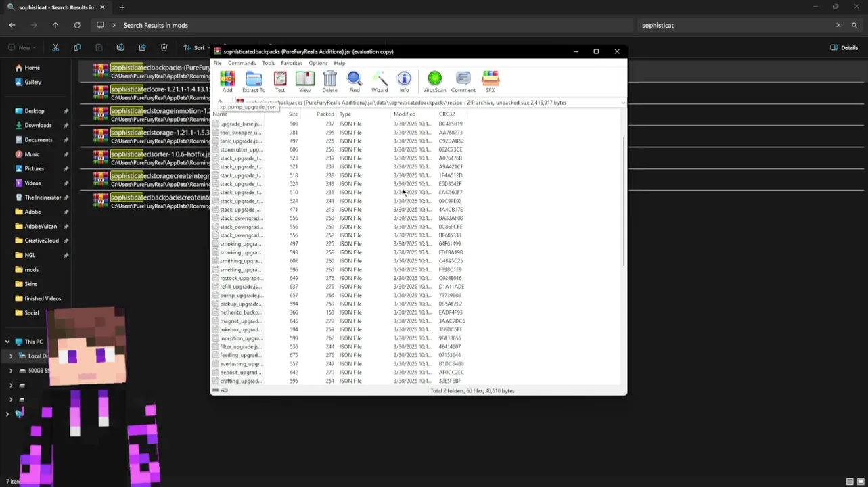Go up one folder in WinRAR
Screen dimensions: 868x487
click(220, 103)
